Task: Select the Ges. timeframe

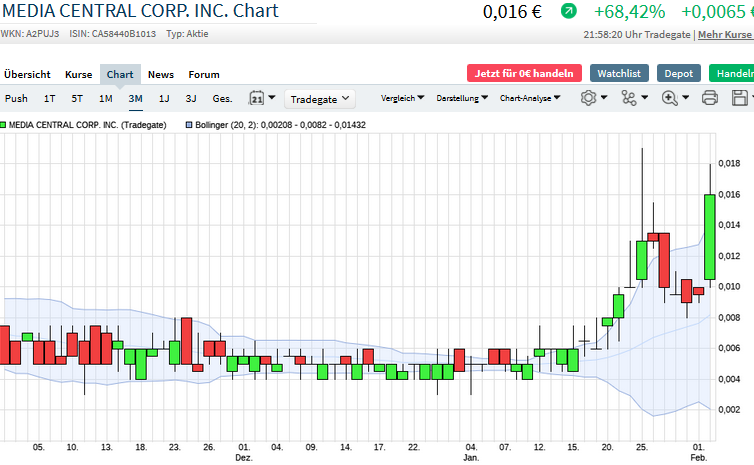Action: [222, 99]
